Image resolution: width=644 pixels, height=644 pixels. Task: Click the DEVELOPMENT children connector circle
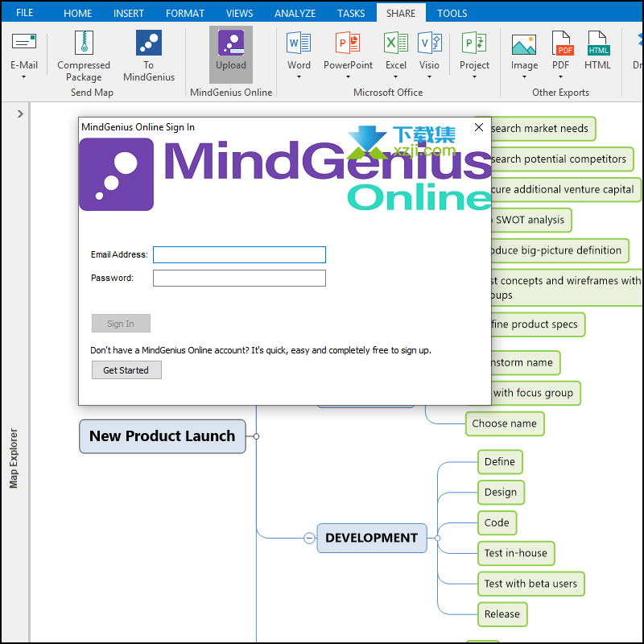tap(437, 538)
